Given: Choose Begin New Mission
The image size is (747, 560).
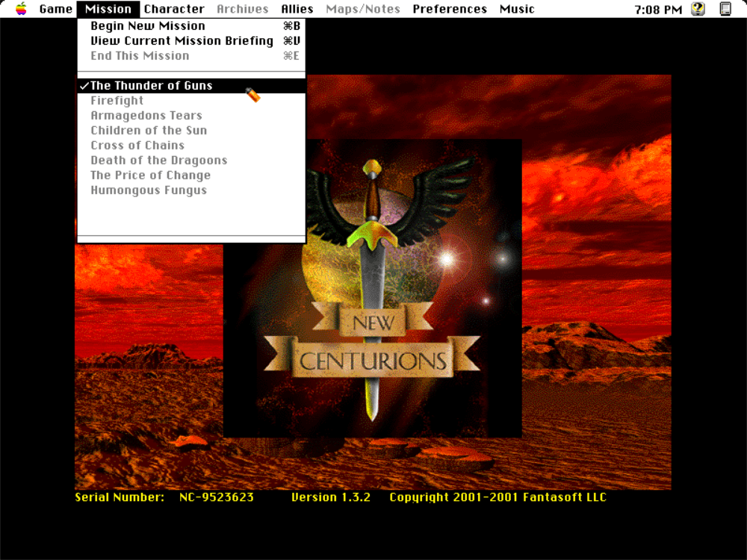Looking at the screenshot, I should pyautogui.click(x=148, y=26).
